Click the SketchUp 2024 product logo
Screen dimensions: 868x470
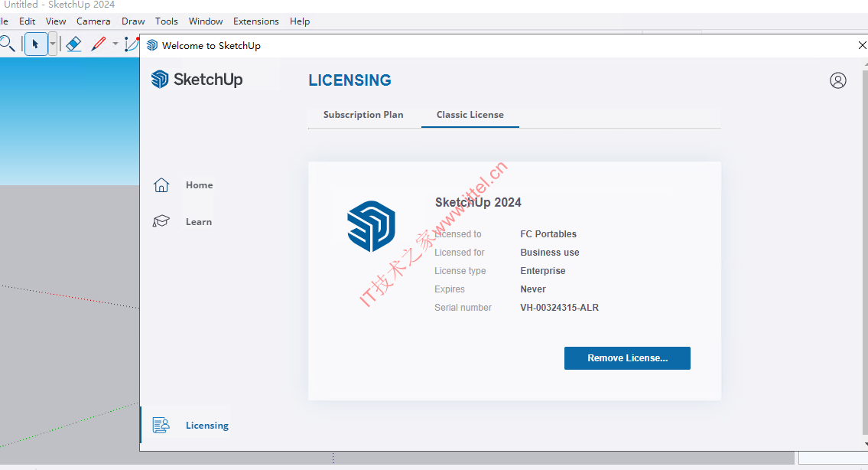coord(372,226)
